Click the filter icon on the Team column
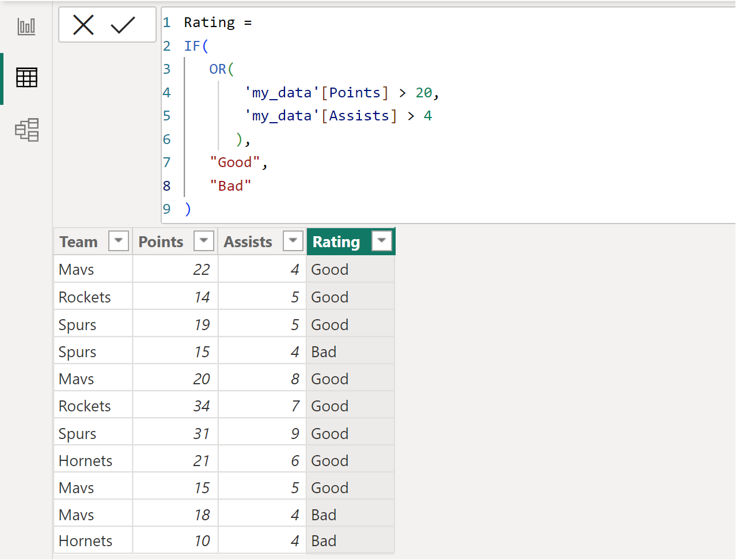 pyautogui.click(x=118, y=241)
